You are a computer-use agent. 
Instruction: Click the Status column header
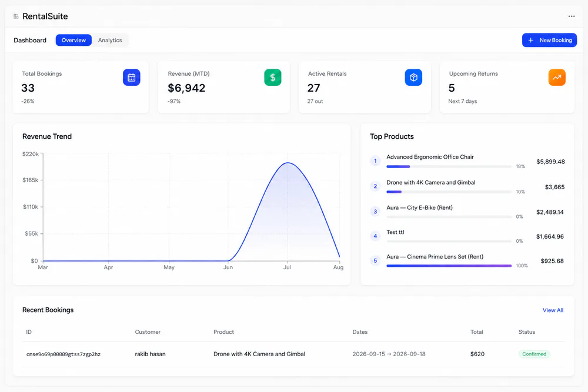[526, 332]
